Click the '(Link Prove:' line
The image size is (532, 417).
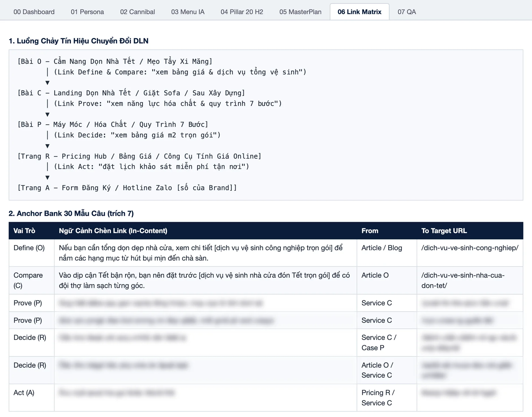(x=168, y=103)
